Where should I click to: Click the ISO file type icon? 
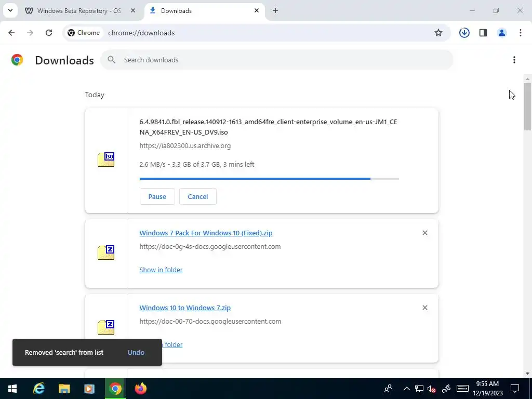(106, 159)
